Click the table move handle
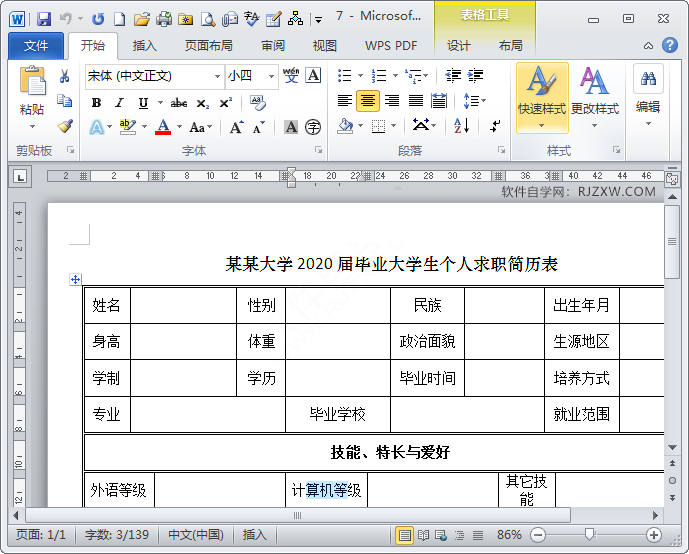 pos(75,279)
